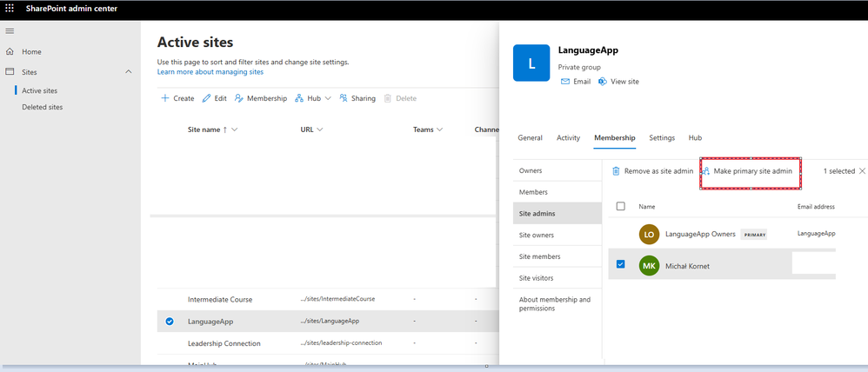Click the Home house icon

[10, 51]
